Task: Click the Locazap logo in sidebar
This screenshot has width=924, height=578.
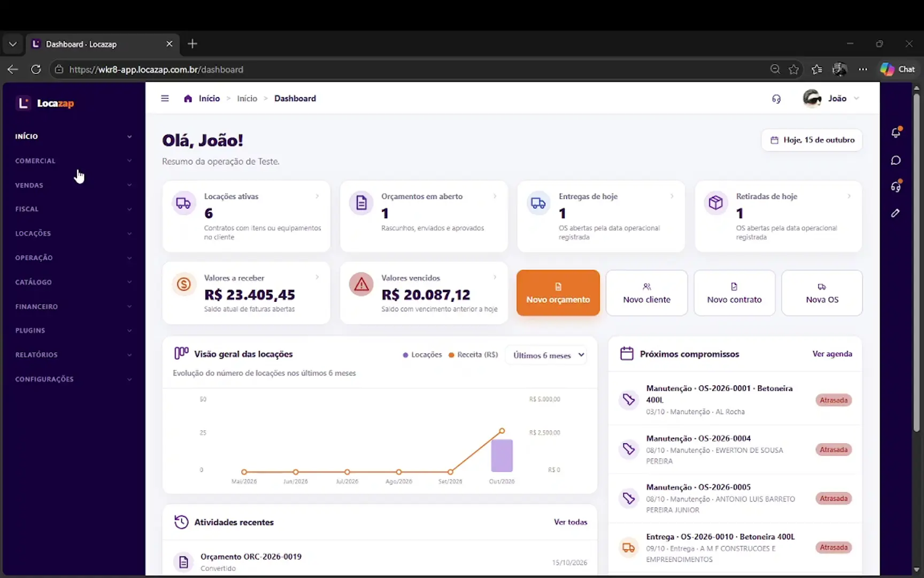Action: tap(45, 103)
